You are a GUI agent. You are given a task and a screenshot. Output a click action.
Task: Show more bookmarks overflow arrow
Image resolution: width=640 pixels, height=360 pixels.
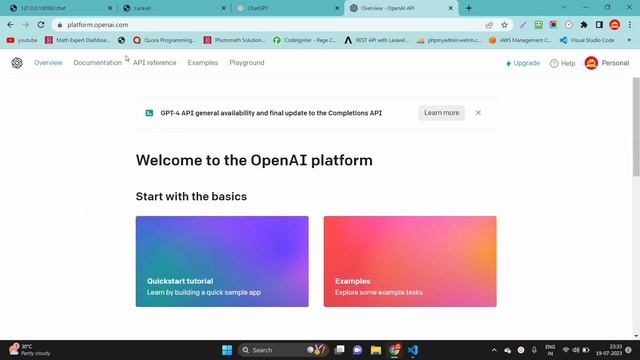point(629,40)
